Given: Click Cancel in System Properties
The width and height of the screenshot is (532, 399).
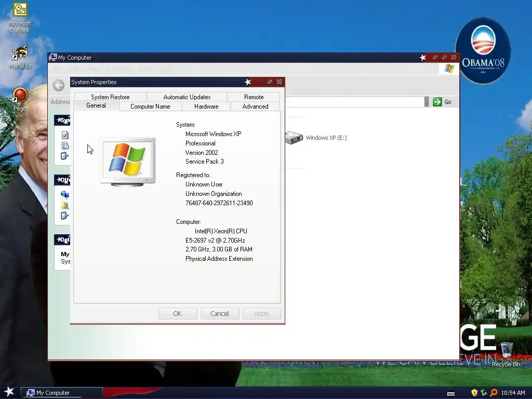Looking at the screenshot, I should click(x=220, y=313).
